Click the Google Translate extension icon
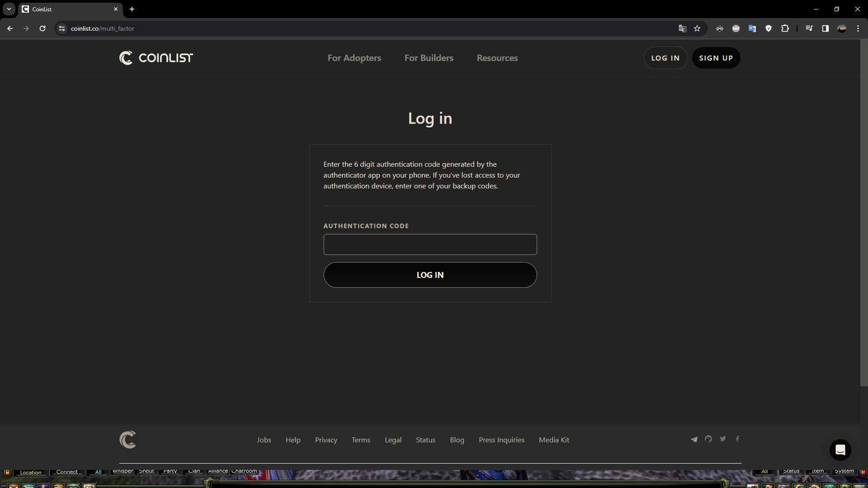 [752, 28]
